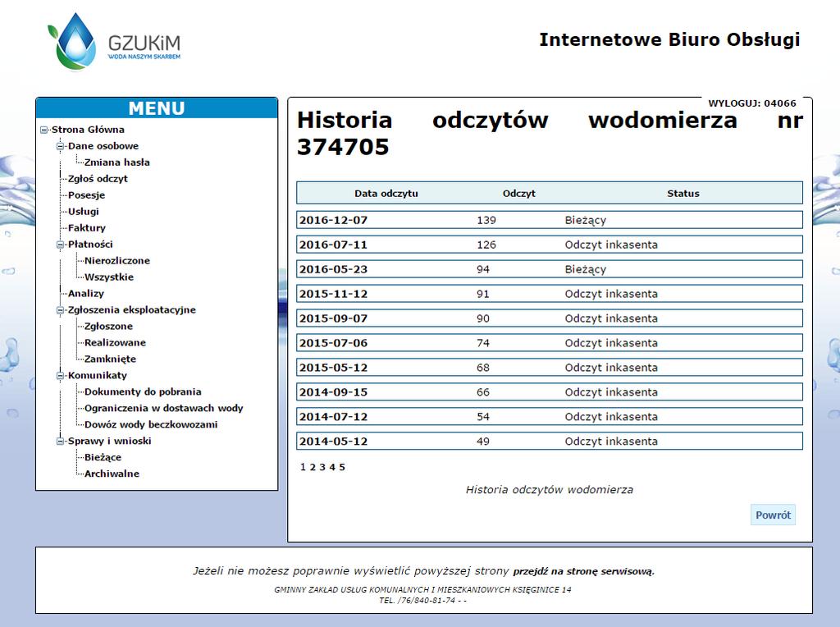View Zamknięte reports
Image resolution: width=840 pixels, height=627 pixels.
[x=111, y=359]
